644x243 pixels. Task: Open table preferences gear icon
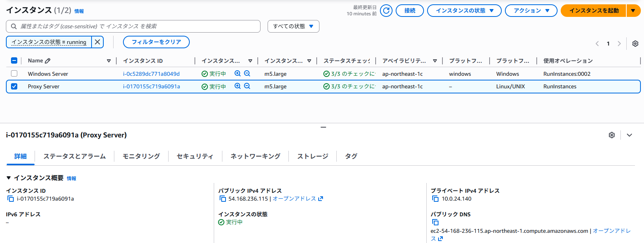pyautogui.click(x=635, y=44)
